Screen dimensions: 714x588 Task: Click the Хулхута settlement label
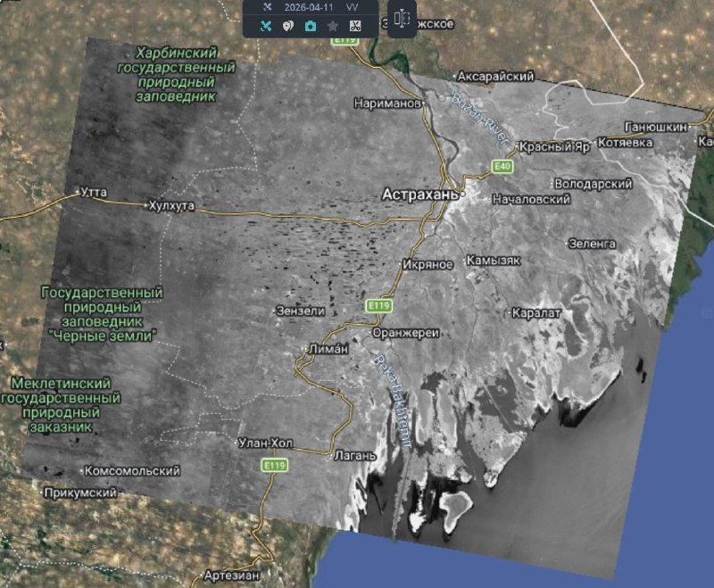[170, 206]
